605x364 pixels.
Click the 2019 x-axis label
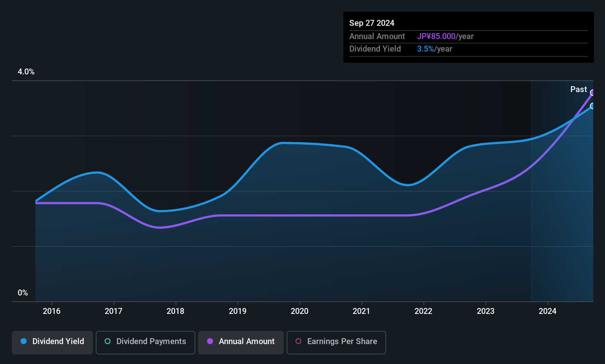point(238,311)
